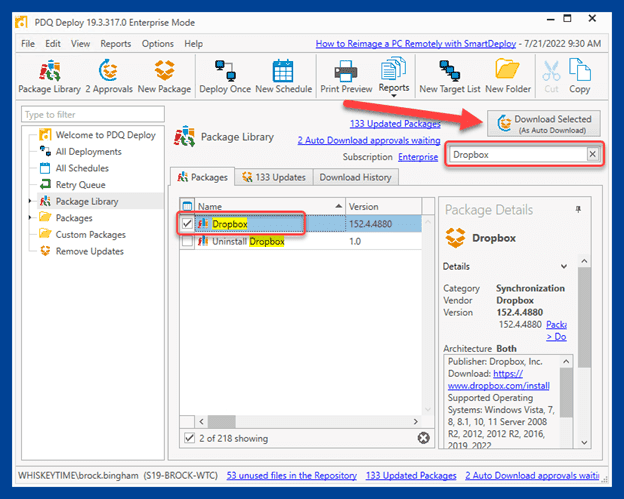Viewport: 624px width, 499px height.
Task: Toggle the 2 of 218 showing checkbox
Action: (189, 438)
